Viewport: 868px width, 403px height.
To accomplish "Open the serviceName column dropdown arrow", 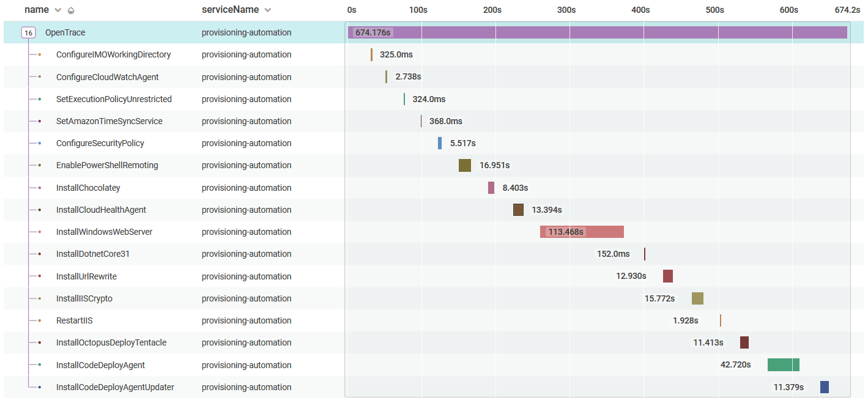I will click(x=268, y=10).
